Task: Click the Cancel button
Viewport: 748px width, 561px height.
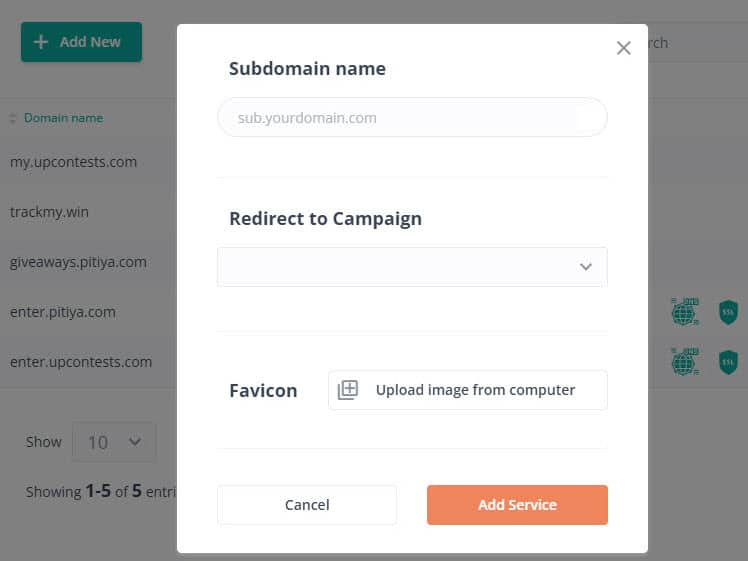Action: 307,505
